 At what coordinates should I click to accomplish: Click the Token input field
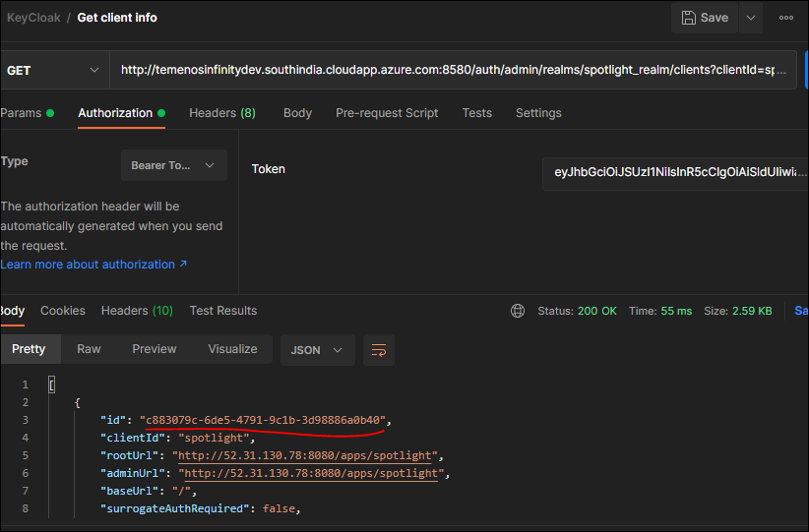pyautogui.click(x=675, y=172)
